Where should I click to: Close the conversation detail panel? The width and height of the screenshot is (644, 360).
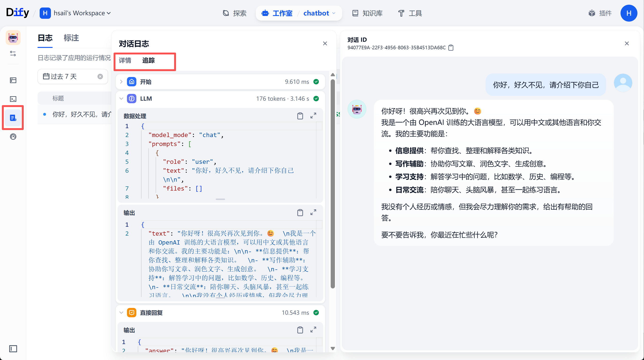(627, 43)
